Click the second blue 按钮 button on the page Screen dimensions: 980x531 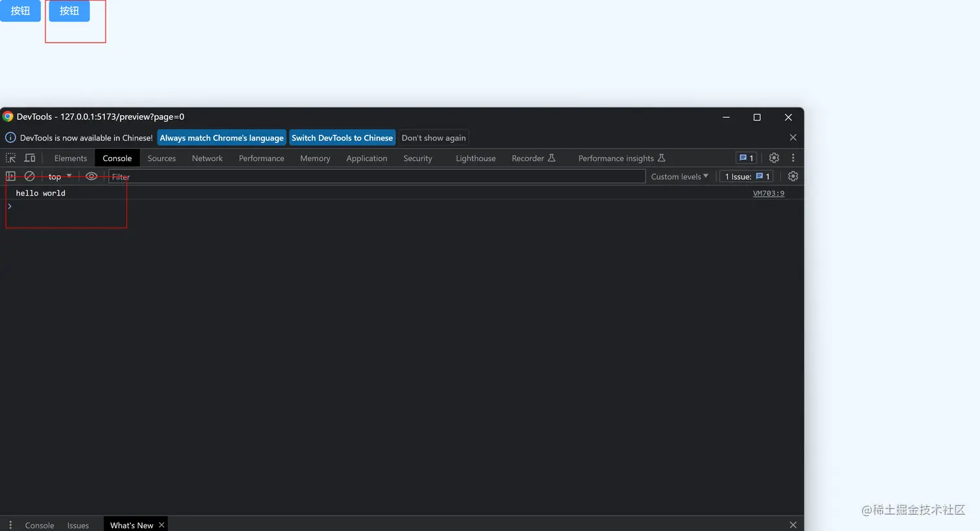click(69, 10)
